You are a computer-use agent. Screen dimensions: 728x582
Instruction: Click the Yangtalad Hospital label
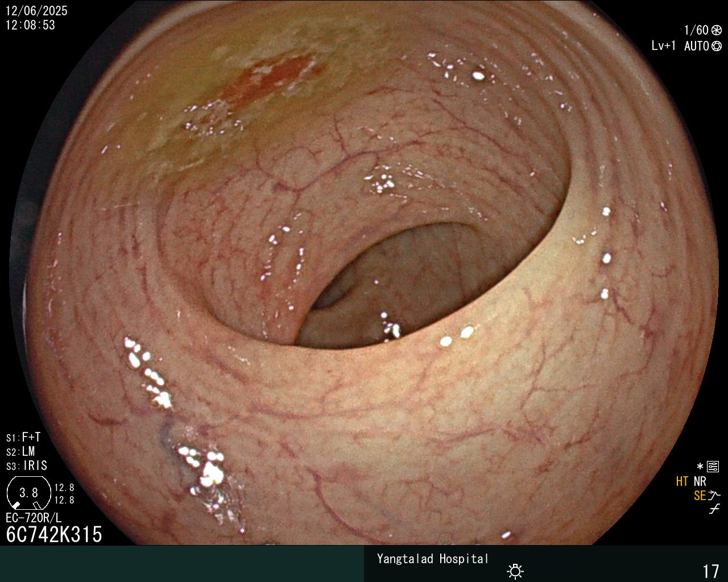pyautogui.click(x=433, y=559)
